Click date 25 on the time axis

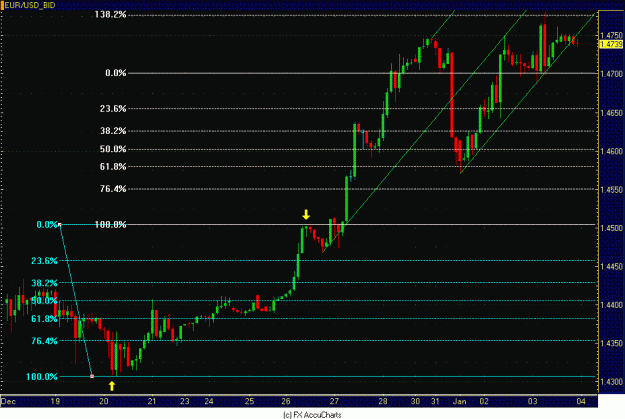click(249, 401)
